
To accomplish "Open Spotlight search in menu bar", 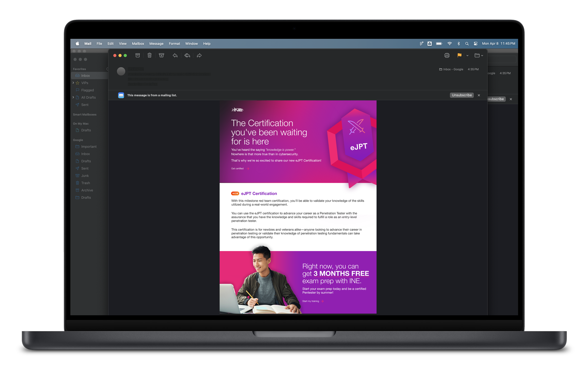I will (467, 44).
